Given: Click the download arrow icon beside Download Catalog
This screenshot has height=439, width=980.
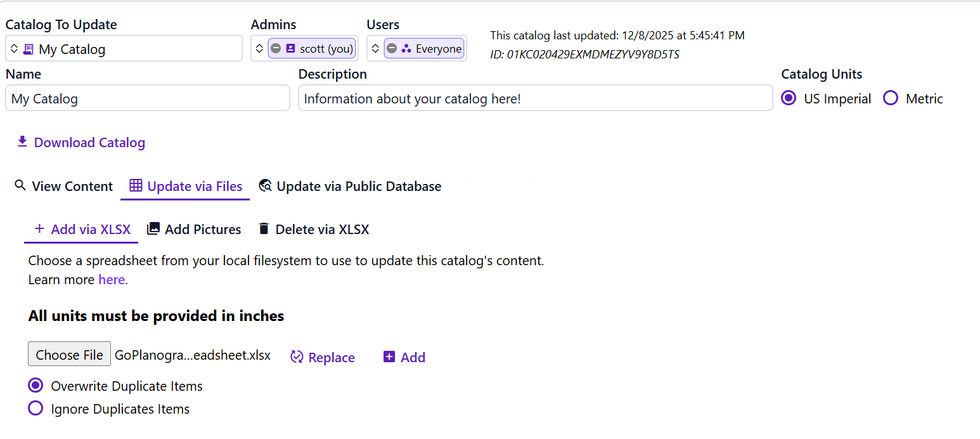Looking at the screenshot, I should 22,142.
